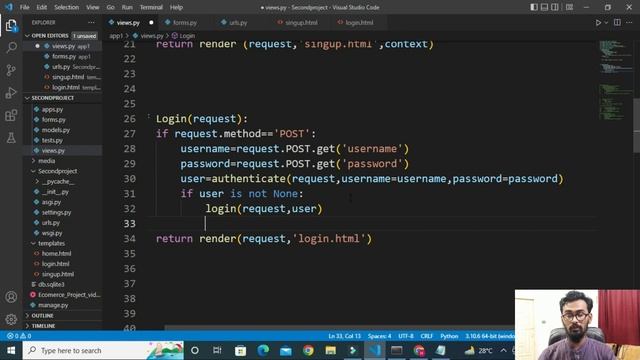This screenshot has height=360, width=640.
Task: Open home.html in templates folder
Action: coord(56,253)
